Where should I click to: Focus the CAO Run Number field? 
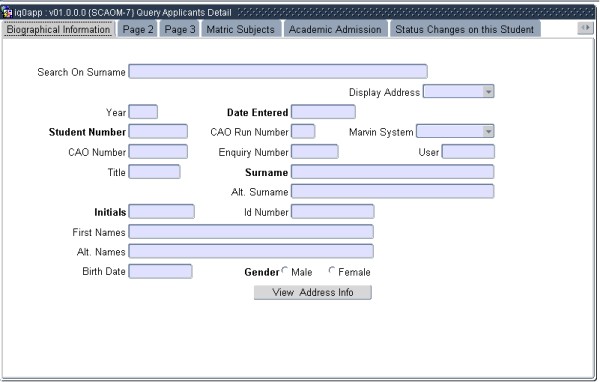(x=303, y=131)
